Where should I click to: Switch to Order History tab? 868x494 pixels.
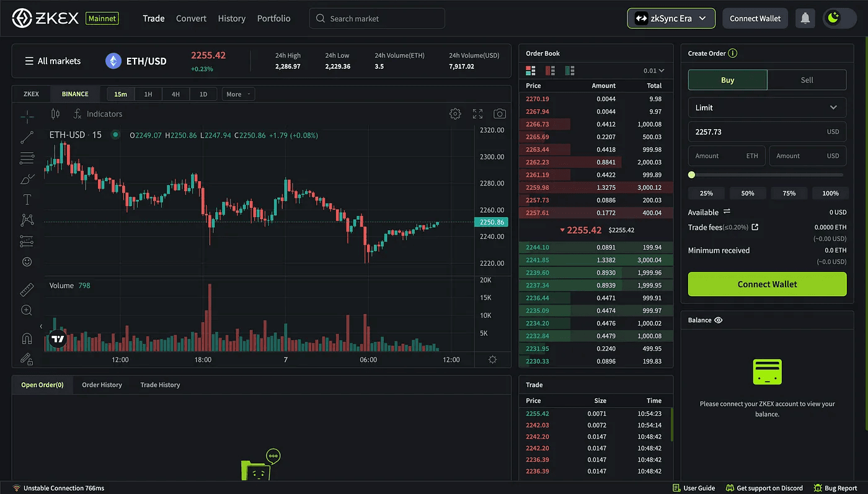coord(102,385)
